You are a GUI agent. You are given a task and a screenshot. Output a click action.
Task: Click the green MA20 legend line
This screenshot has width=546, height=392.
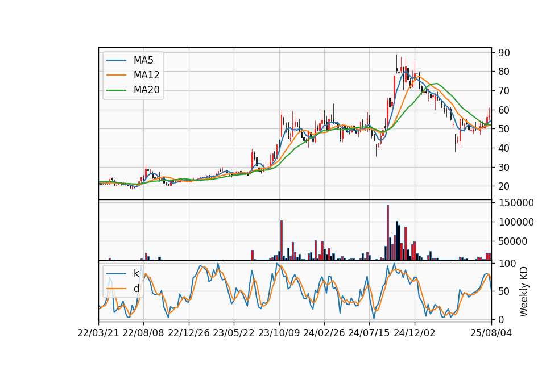116,90
